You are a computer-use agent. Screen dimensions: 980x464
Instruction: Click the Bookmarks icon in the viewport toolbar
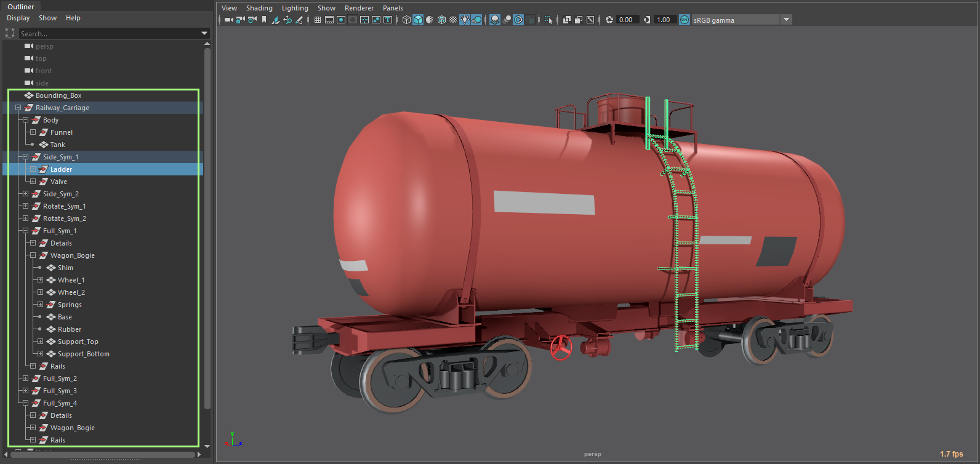pyautogui.click(x=264, y=20)
